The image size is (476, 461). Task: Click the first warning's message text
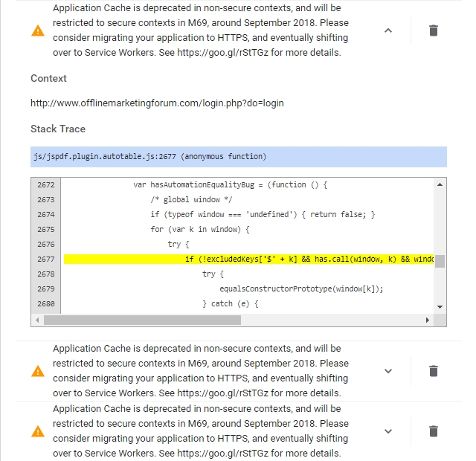tap(201, 30)
